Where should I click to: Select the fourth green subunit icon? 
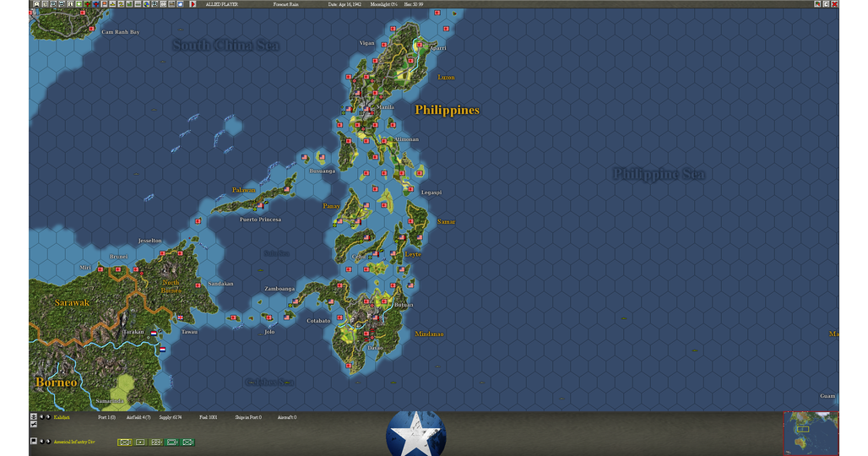(171, 442)
